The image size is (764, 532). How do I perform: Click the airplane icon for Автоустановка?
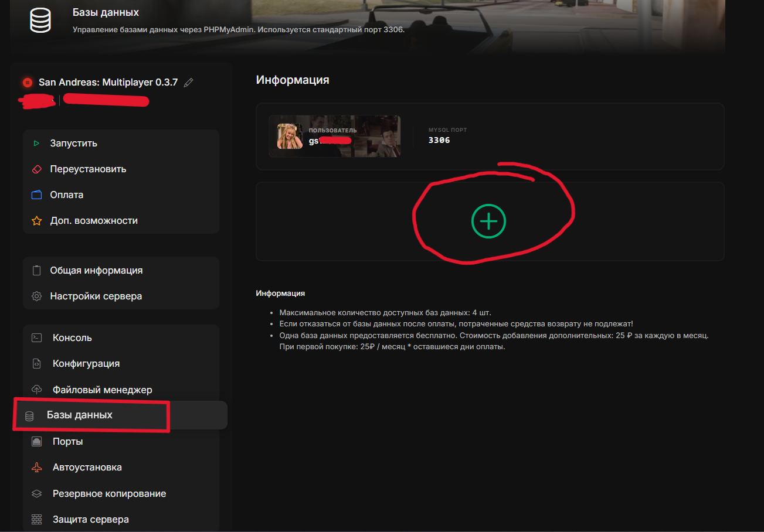pyautogui.click(x=36, y=468)
